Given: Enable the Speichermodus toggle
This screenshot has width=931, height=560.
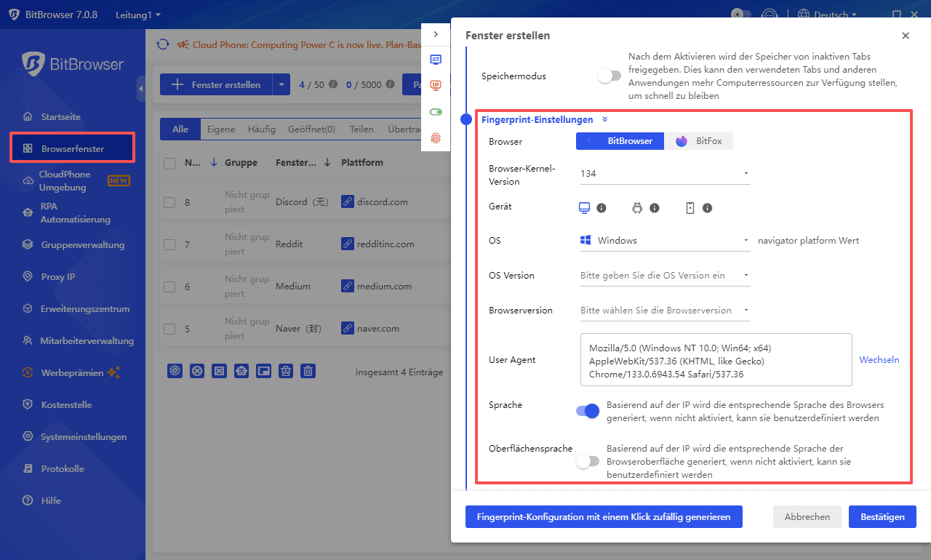Looking at the screenshot, I should tap(610, 75).
